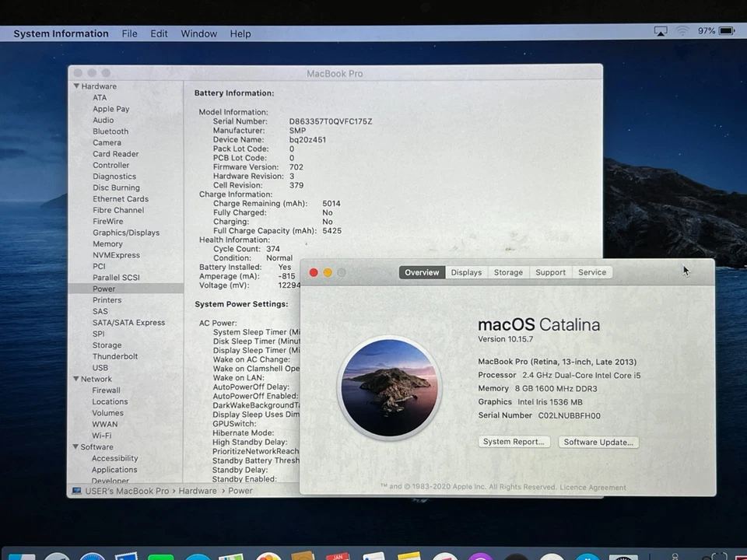This screenshot has width=747, height=560.
Task: Select Accessibility under Software
Action: point(115,458)
